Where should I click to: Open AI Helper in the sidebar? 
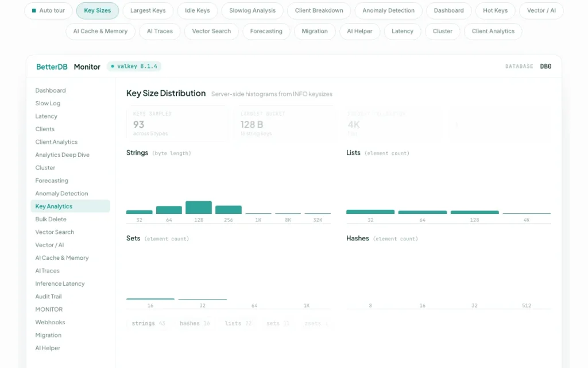click(x=71, y=348)
